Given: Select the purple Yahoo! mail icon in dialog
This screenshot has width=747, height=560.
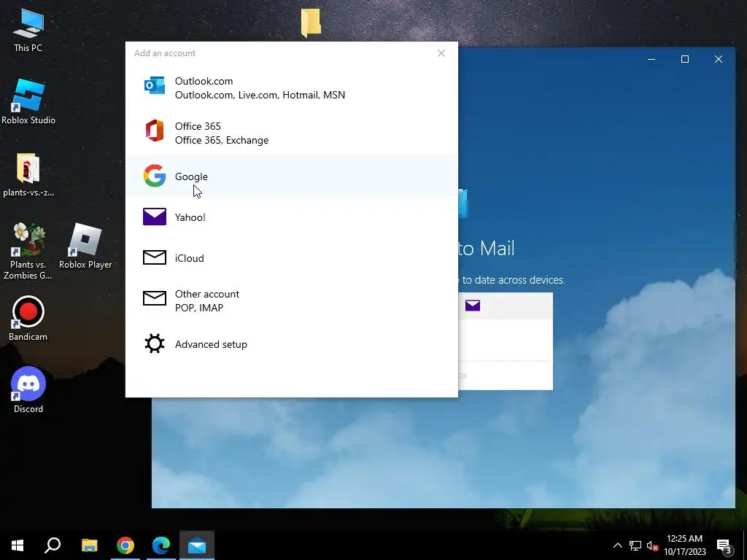Looking at the screenshot, I should click(155, 217).
